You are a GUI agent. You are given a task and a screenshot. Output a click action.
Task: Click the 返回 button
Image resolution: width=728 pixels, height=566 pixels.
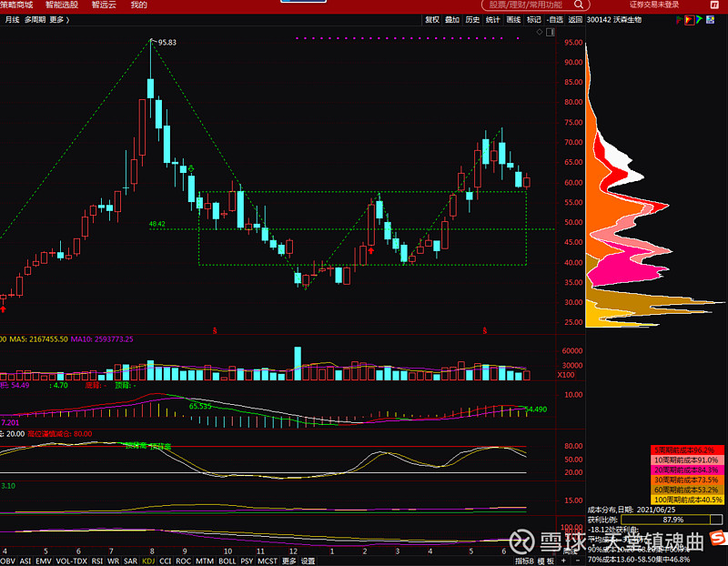[x=575, y=19]
